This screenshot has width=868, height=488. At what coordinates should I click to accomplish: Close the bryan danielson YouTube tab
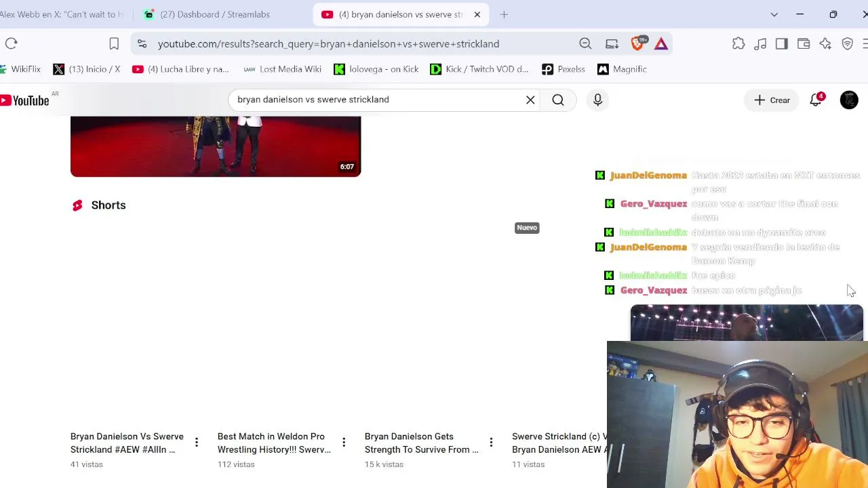click(477, 14)
